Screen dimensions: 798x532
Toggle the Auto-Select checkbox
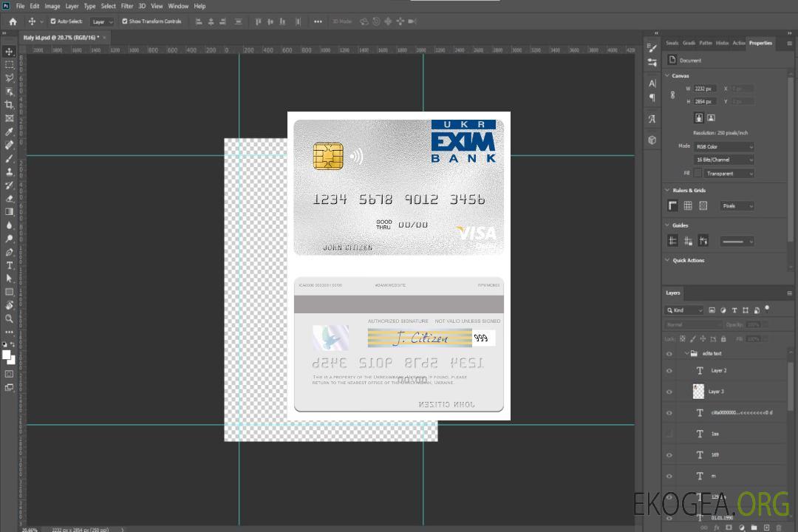coord(53,21)
